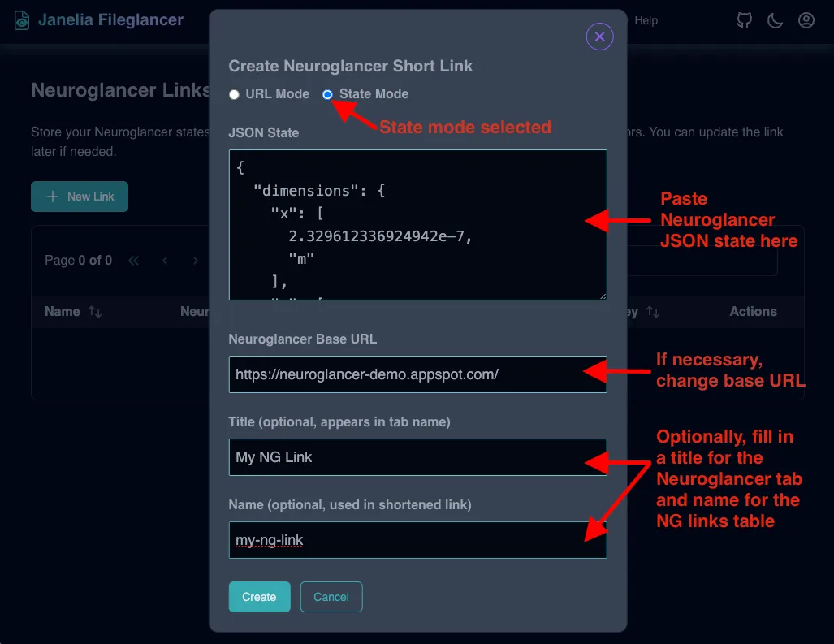Go to next page with right chevron

[195, 261]
